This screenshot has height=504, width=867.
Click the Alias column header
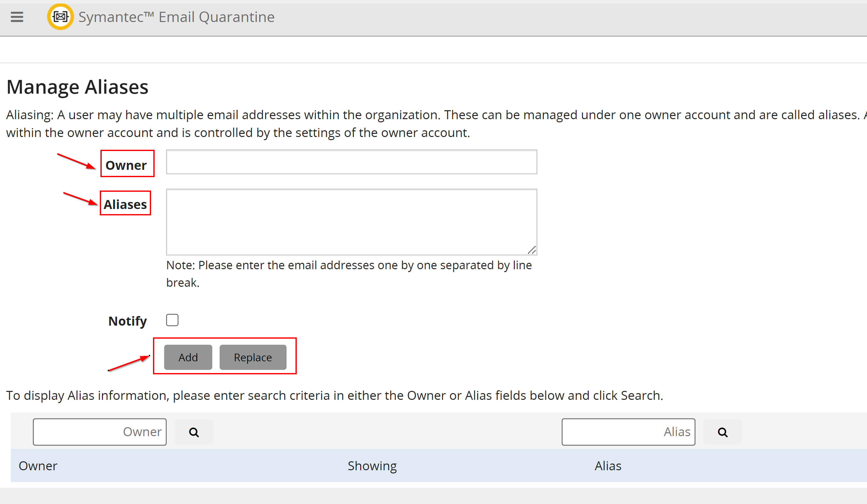point(608,466)
